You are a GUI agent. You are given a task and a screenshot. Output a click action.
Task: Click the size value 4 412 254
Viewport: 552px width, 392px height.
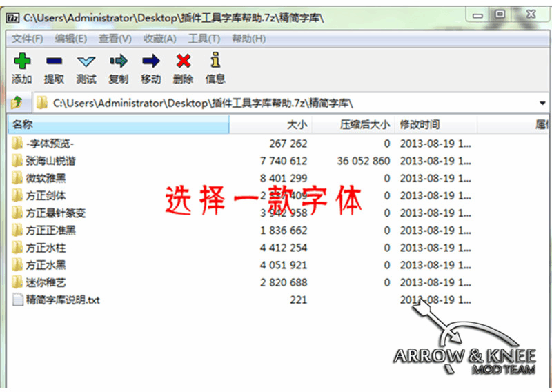[x=284, y=248]
